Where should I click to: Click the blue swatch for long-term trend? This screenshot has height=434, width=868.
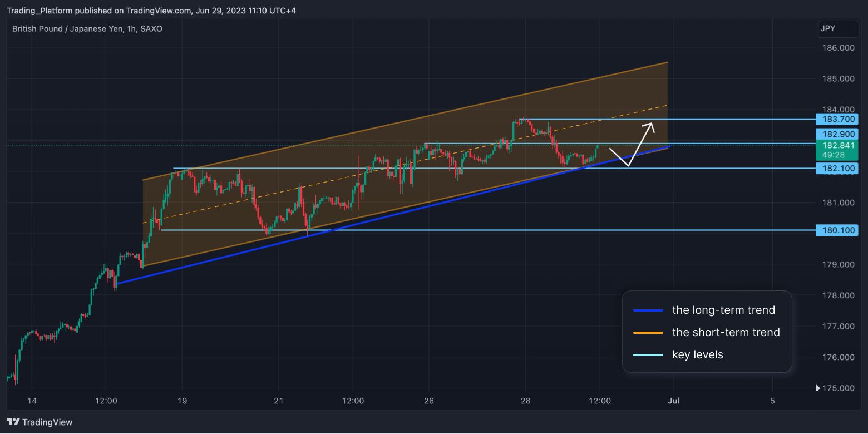coord(648,310)
